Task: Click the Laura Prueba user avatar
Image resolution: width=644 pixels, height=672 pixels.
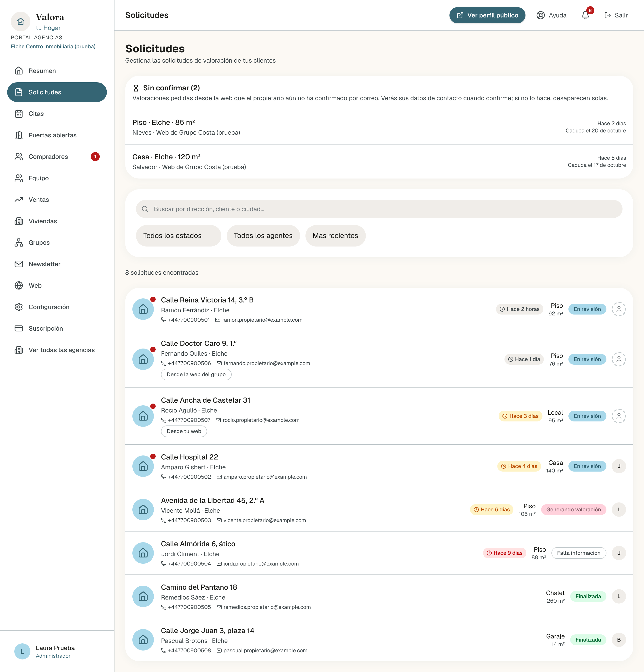Action: pos(22,651)
